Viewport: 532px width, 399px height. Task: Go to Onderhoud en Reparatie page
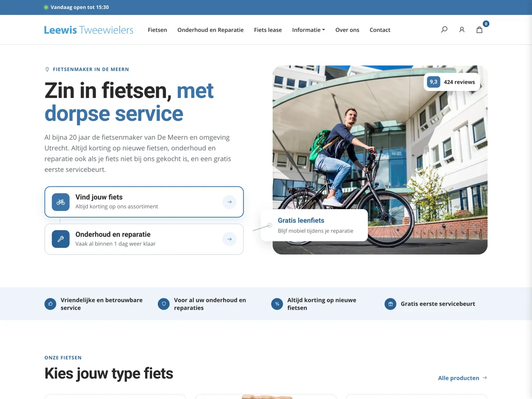point(211,30)
